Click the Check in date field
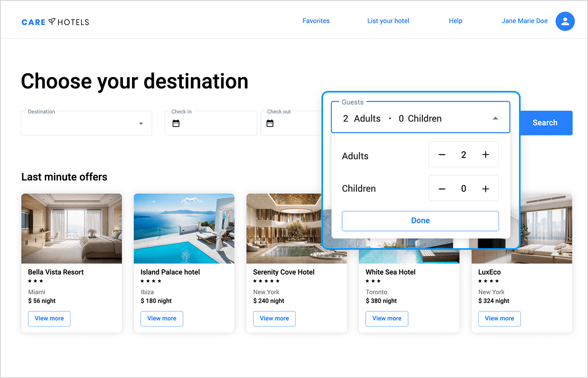The image size is (588, 378). [x=211, y=123]
